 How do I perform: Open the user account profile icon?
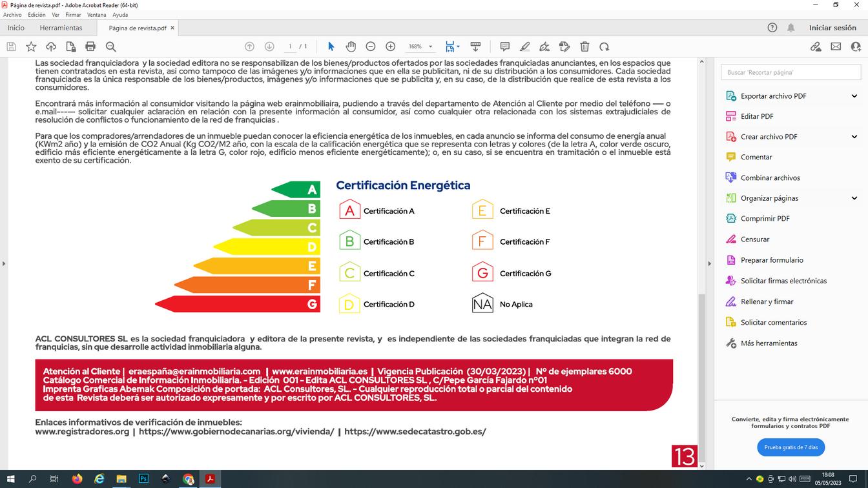856,46
